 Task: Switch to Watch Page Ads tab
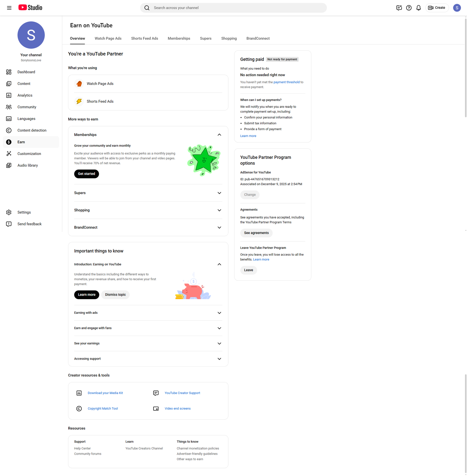pyautogui.click(x=108, y=39)
